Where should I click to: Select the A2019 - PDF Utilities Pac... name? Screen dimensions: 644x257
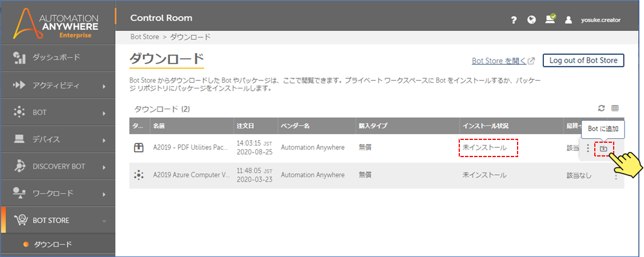190,147
